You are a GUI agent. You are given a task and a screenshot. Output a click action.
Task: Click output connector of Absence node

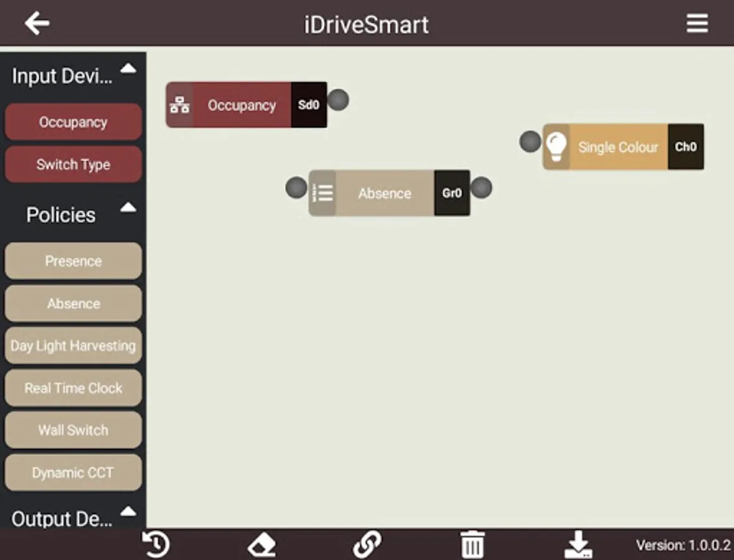[481, 188]
